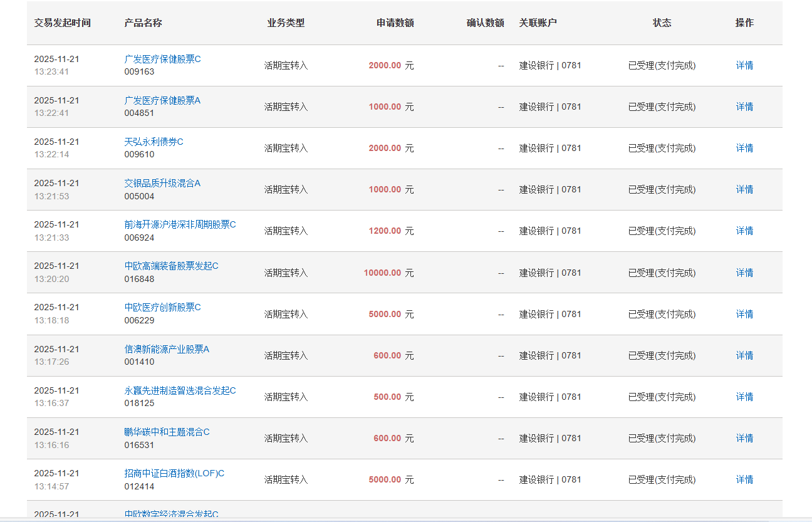The image size is (812, 522).
Task: View 详情 for 天弘永利债券C row
Action: tap(744, 148)
